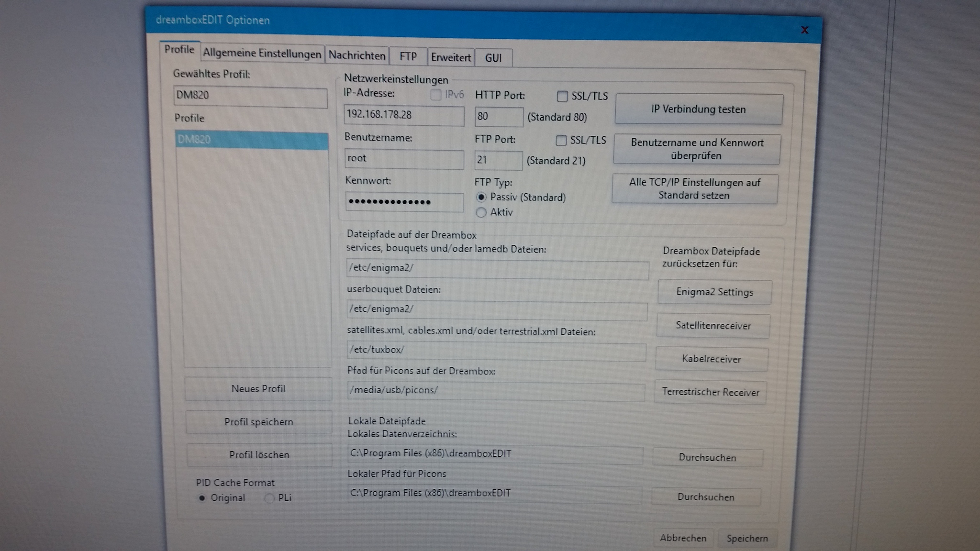
Task: Switch to the Erweitert tab
Action: (451, 58)
